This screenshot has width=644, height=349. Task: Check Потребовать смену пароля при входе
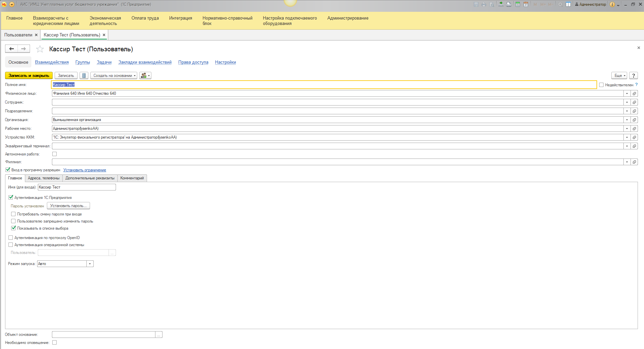point(13,214)
